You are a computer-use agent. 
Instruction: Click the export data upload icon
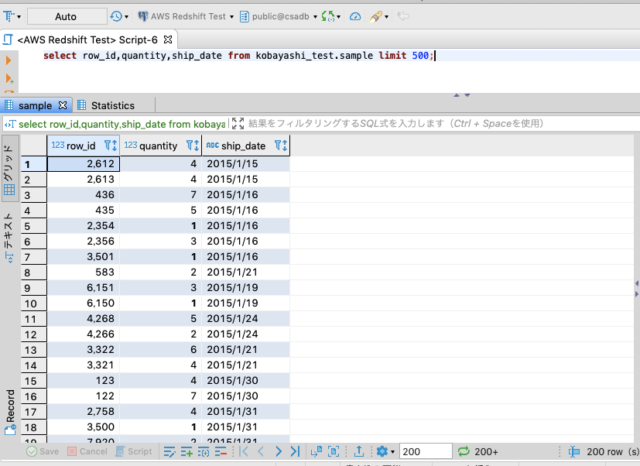pos(359,451)
